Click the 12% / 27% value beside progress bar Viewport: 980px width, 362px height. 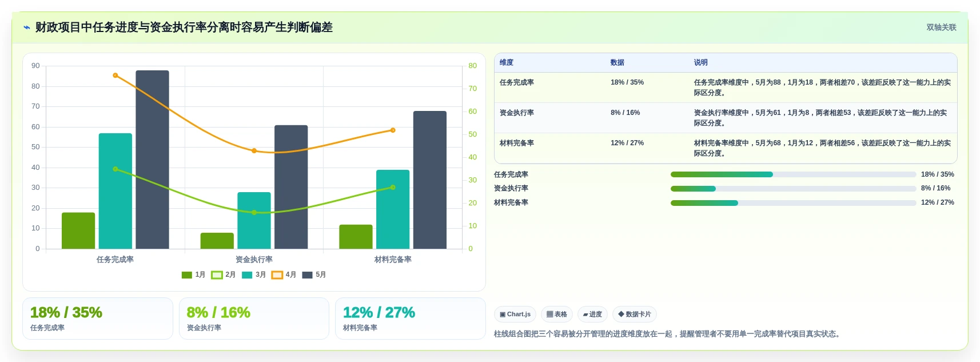click(937, 202)
